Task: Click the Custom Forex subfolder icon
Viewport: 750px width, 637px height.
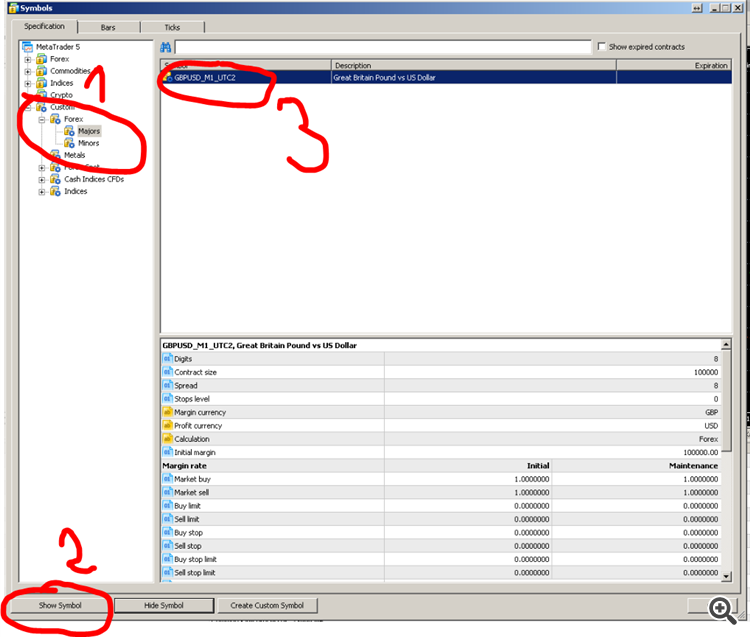Action: 55,119
